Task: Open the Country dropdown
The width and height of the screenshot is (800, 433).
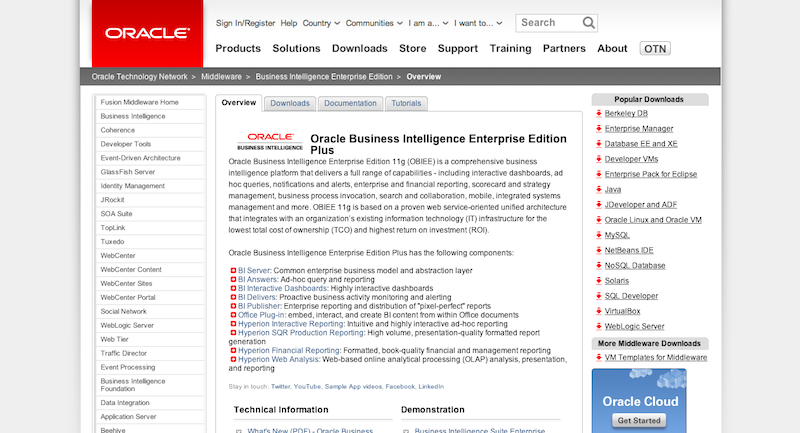Action: [321, 23]
